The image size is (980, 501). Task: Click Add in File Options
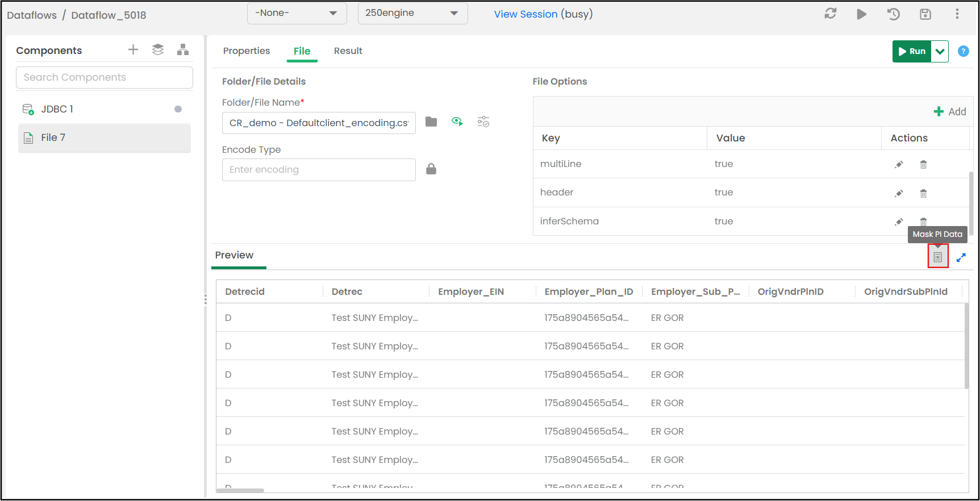coord(950,112)
